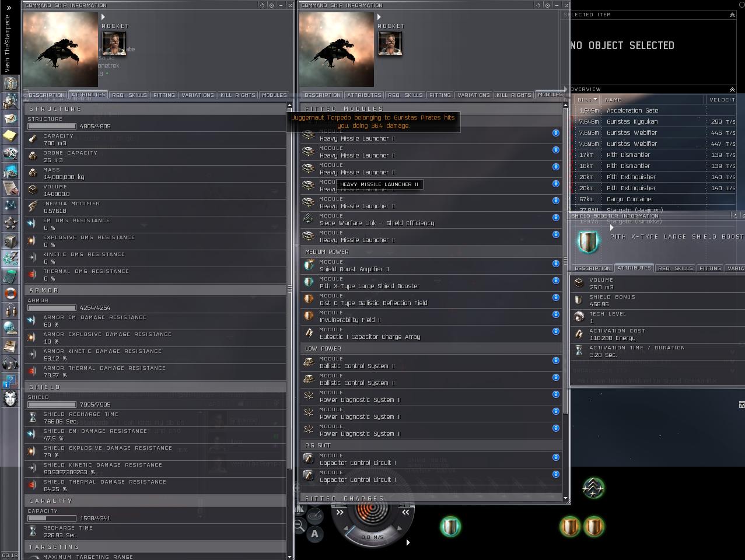The height and width of the screenshot is (560, 745).
Task: Switch left window to the Description tab
Action: [x=46, y=94]
